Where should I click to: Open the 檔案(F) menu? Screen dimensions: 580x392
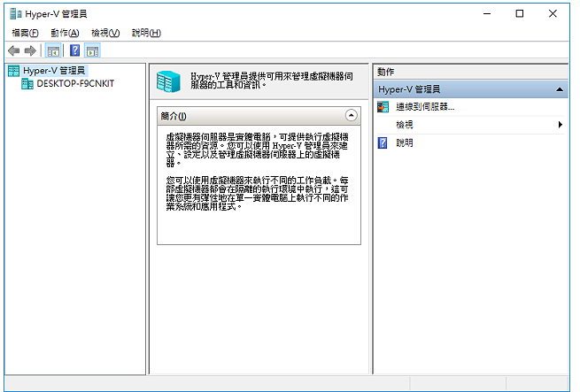[25, 33]
